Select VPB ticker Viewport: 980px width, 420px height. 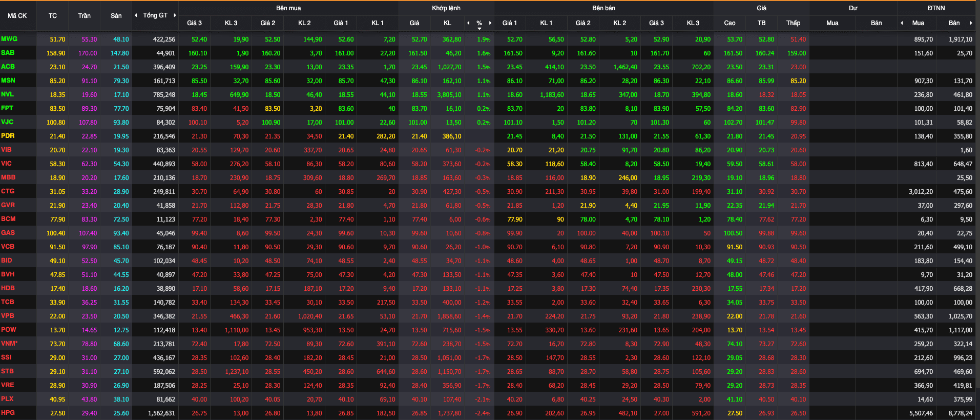(8, 316)
